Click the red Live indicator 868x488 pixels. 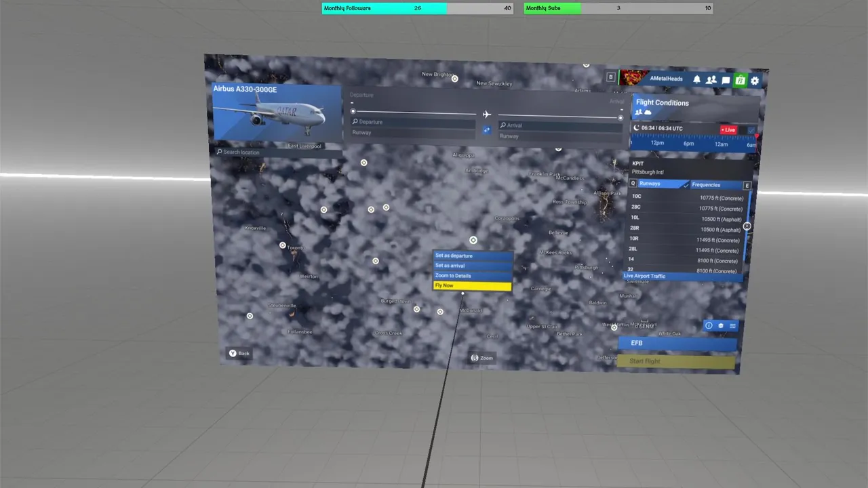click(728, 130)
